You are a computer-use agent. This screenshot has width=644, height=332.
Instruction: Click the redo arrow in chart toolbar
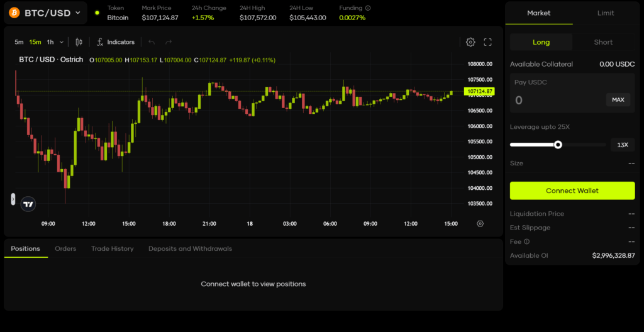point(169,42)
